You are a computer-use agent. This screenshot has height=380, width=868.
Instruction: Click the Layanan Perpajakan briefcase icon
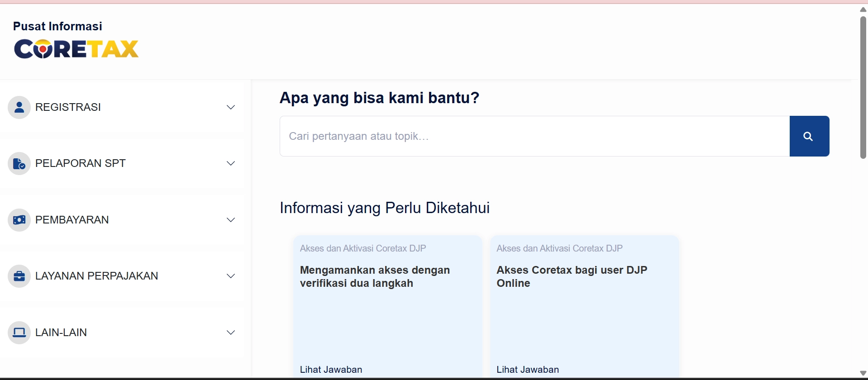[19, 276]
